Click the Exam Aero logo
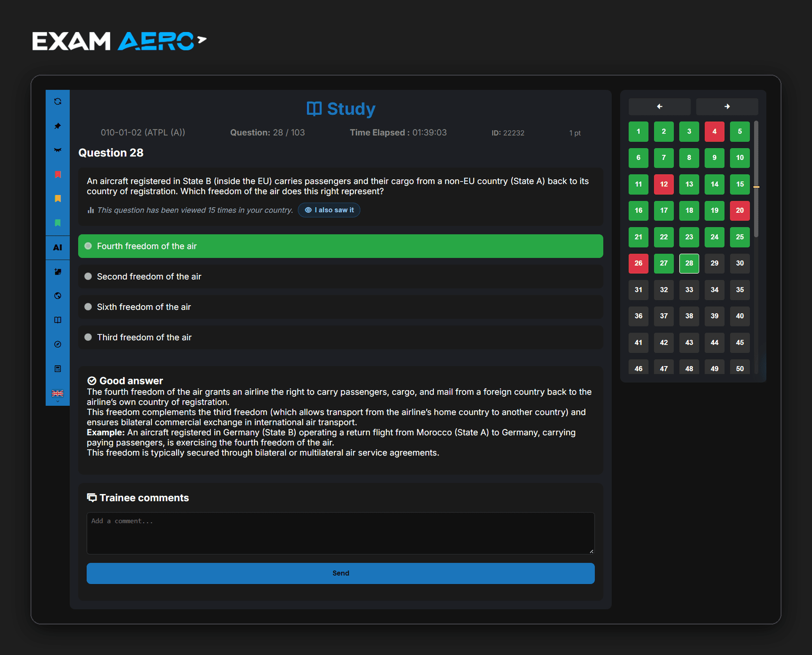The height and width of the screenshot is (655, 812). pos(119,41)
